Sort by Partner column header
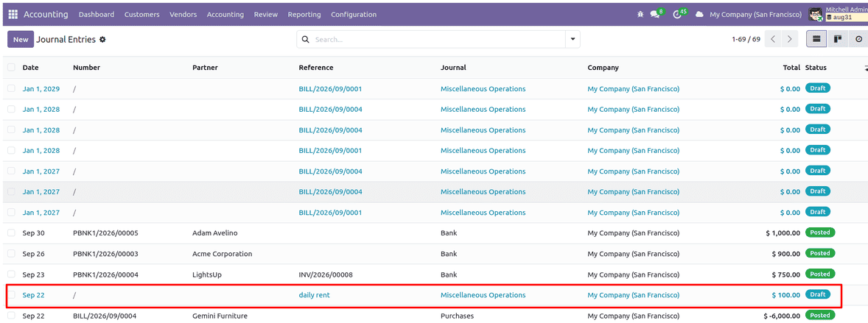This screenshot has height=323, width=868. tap(205, 68)
